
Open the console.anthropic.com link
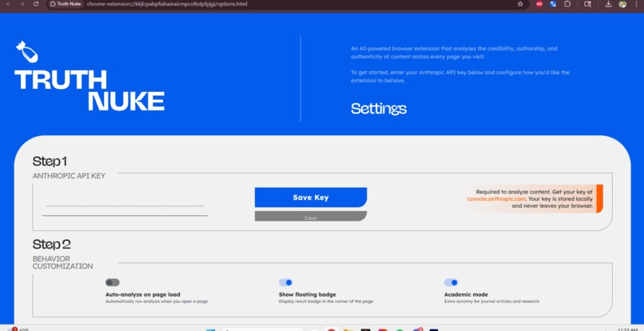(496, 198)
